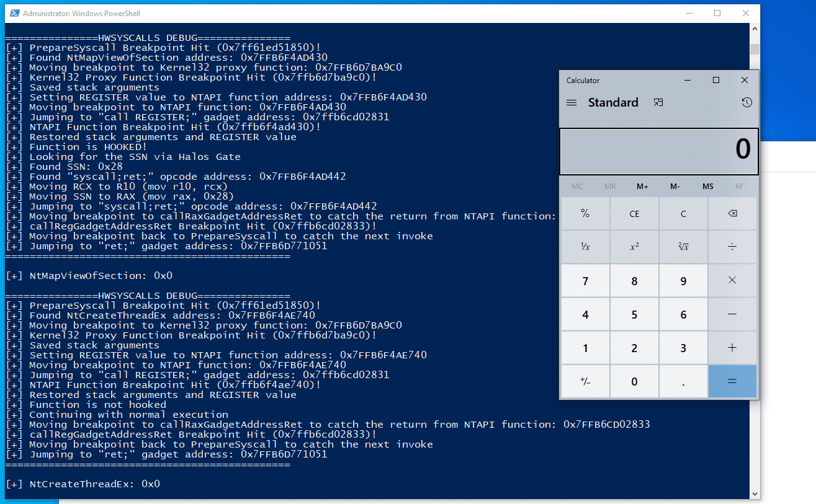Click the plus/minus sign toggle key

pos(585,381)
